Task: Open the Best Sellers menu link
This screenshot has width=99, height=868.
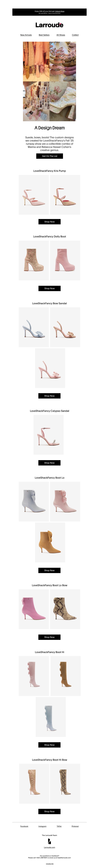Action: 44,35
